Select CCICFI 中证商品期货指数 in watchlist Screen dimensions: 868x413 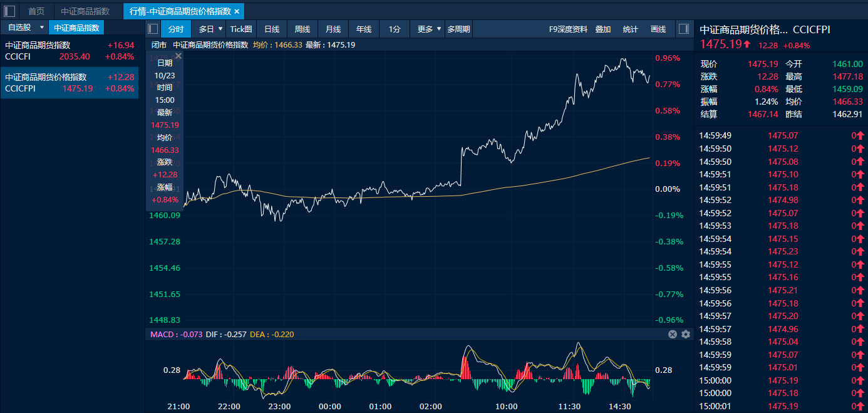69,51
